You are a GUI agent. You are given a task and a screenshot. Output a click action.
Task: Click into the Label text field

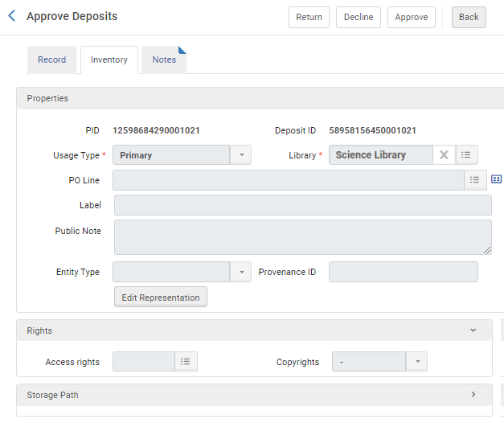coord(302,205)
